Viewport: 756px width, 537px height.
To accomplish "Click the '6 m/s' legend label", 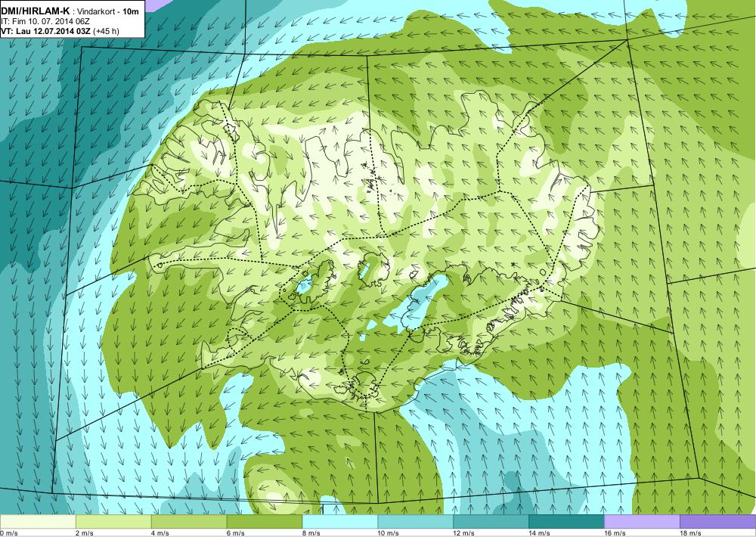I will point(236,533).
